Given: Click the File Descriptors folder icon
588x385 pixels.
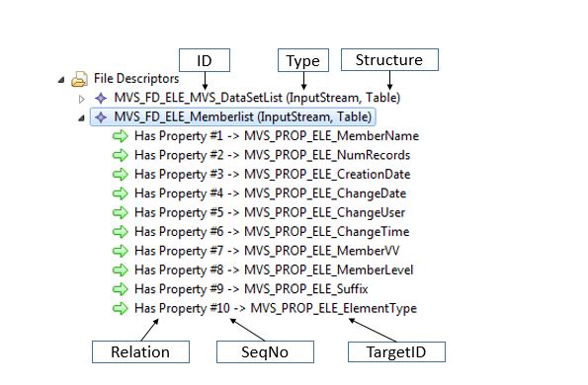Looking at the screenshot, I should 79,79.
